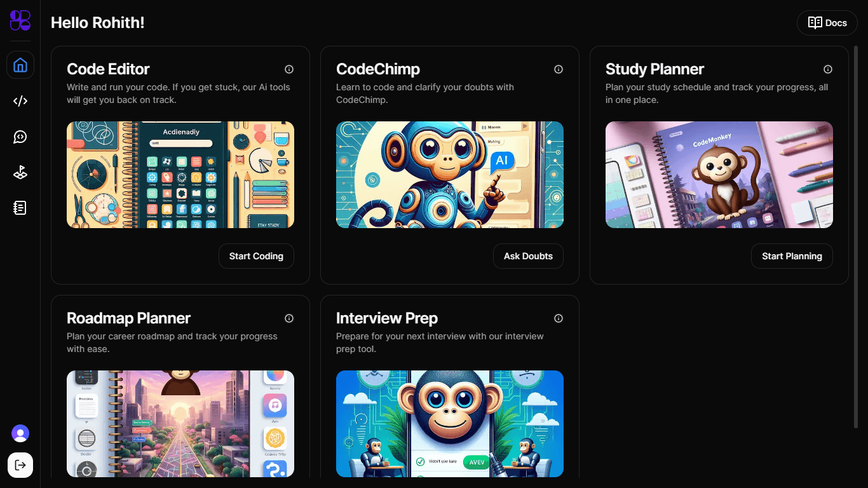This screenshot has height=488, width=868.
Task: Click the Code Editor stationery image
Action: 180,175
